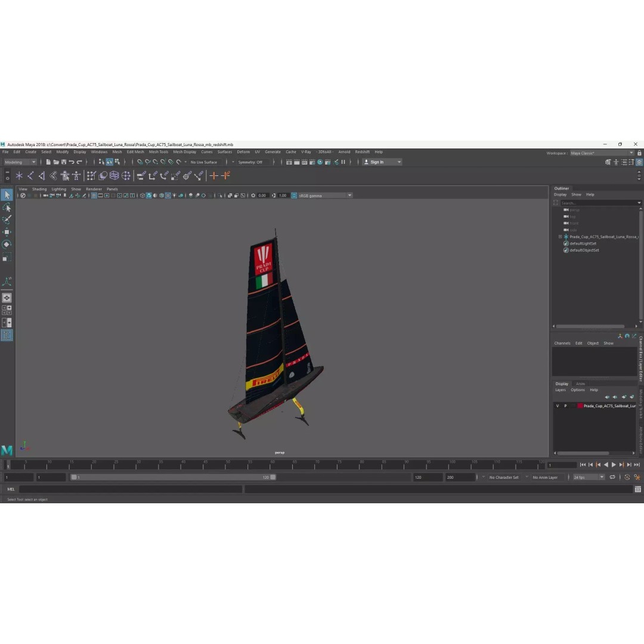Select the single perspective pane layout
The image size is (644, 644).
pos(7,298)
